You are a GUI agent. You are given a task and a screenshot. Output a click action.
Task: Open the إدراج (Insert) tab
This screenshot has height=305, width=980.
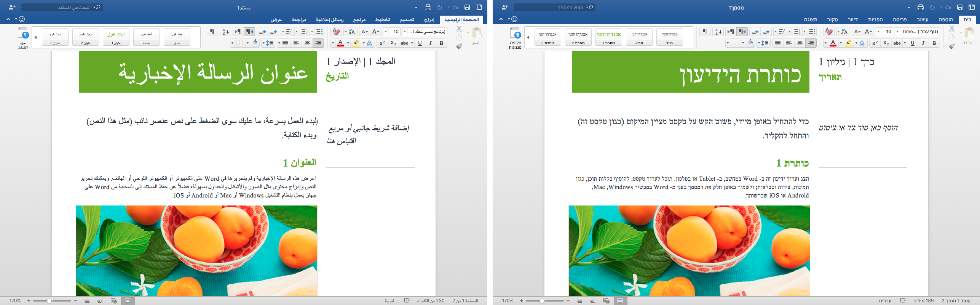[429, 19]
